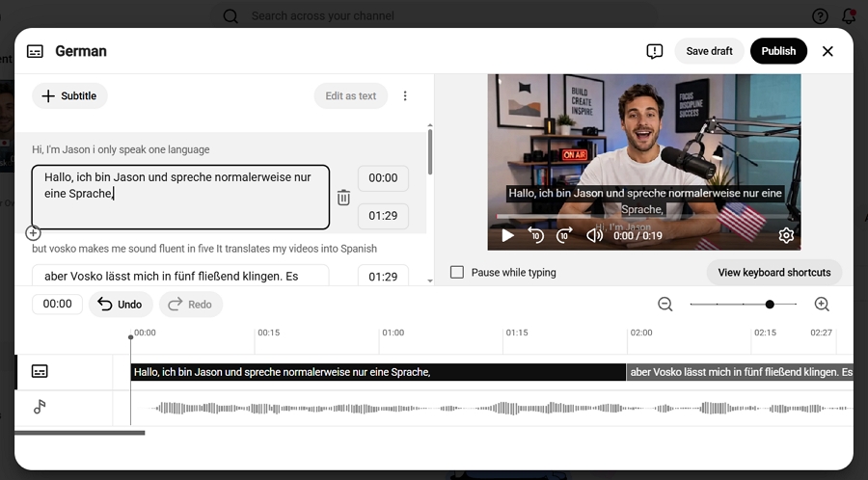Viewport: 868px width, 480px height.
Task: Insert subtitle using the circled plus icon
Action: (x=33, y=233)
